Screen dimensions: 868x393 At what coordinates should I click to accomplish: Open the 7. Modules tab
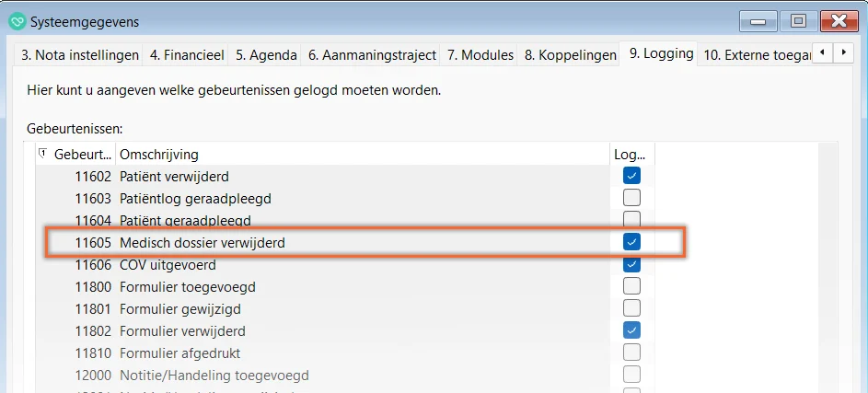[480, 55]
